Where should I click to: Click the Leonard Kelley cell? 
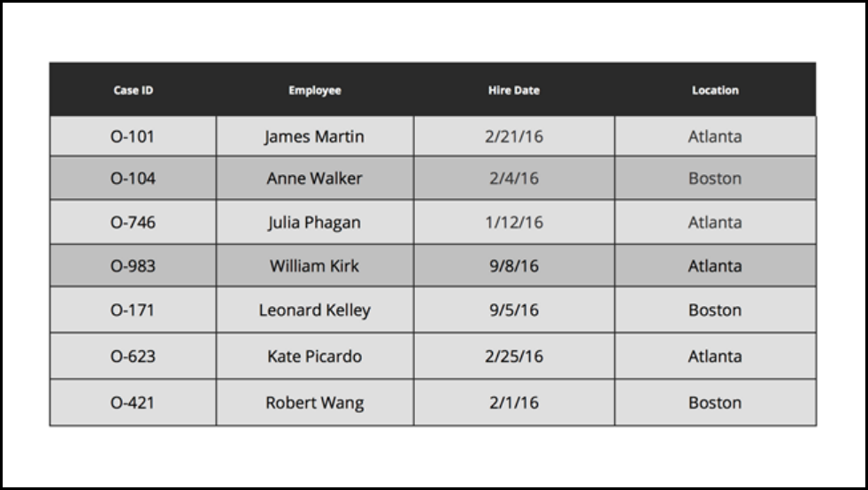pos(314,310)
